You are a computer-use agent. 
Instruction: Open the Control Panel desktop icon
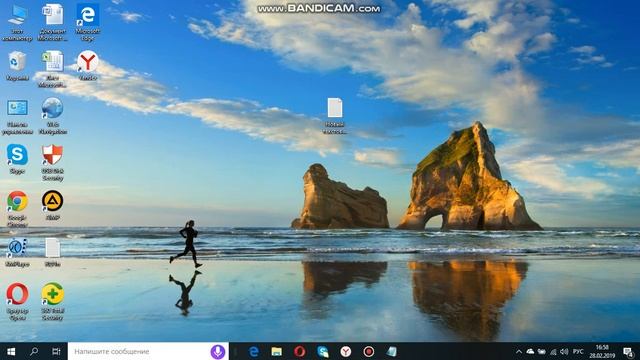(17, 116)
